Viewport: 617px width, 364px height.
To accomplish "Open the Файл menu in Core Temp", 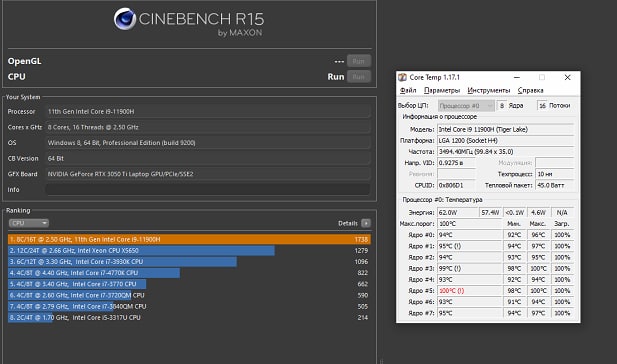I will tap(408, 90).
